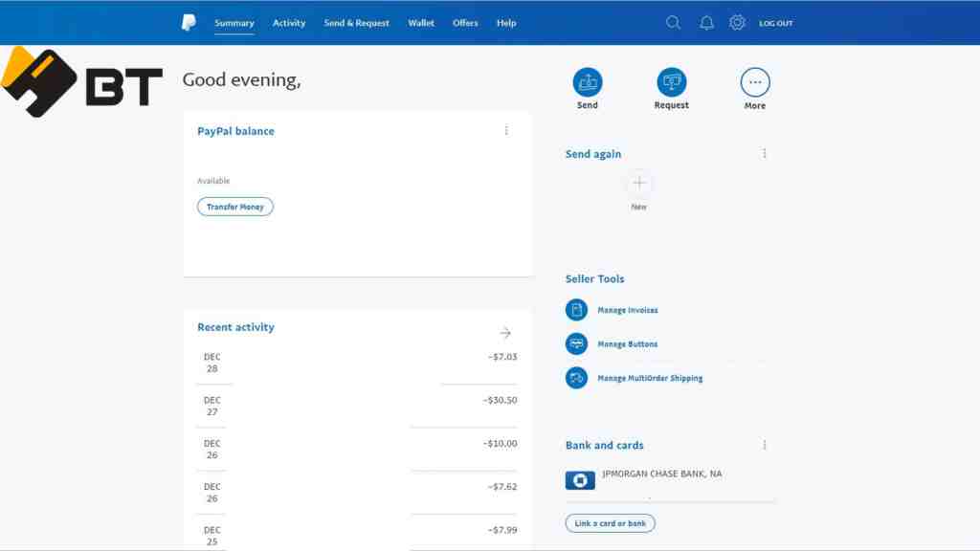This screenshot has width=980, height=551.
Task: Click the Send money icon
Action: (x=588, y=82)
